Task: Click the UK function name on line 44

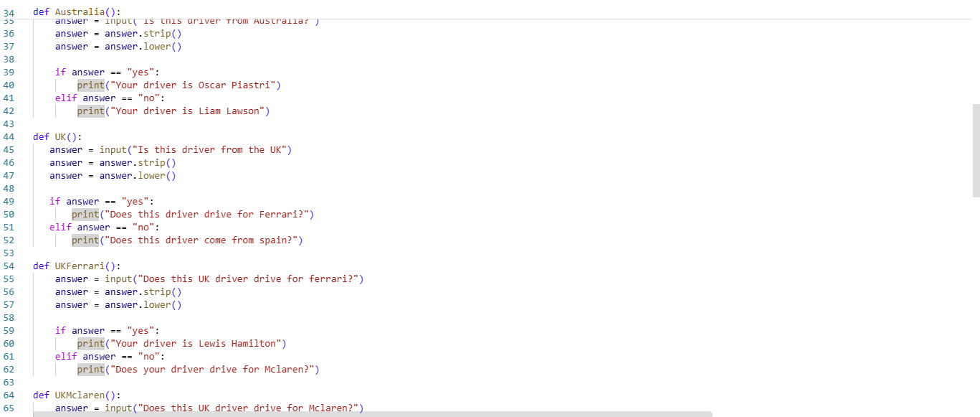Action: pyautogui.click(x=60, y=137)
